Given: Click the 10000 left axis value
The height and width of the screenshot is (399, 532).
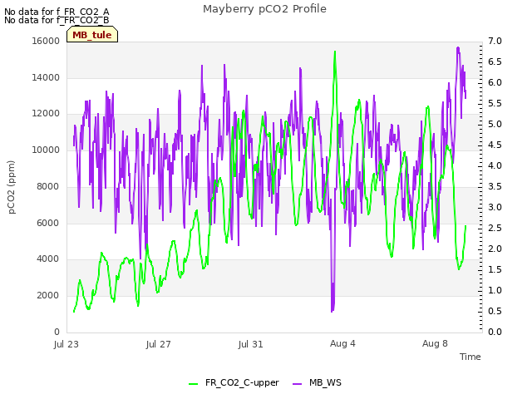Looking at the screenshot, I should [x=46, y=150].
